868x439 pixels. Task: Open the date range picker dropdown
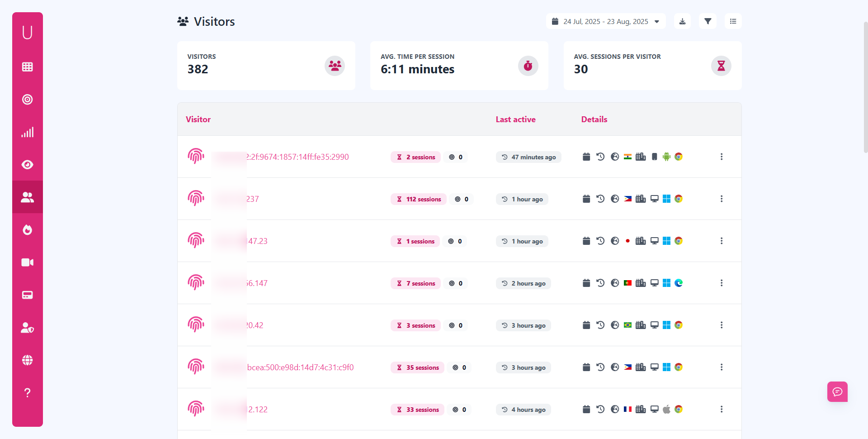[605, 21]
